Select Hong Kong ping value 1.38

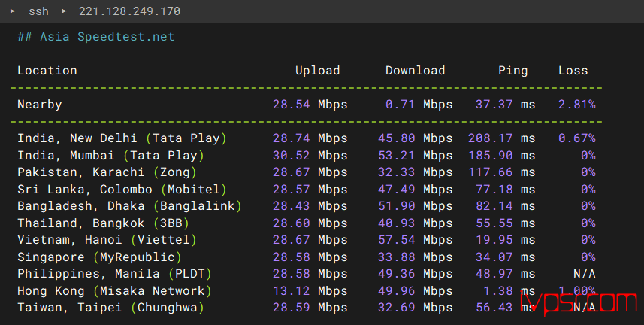[497, 291]
